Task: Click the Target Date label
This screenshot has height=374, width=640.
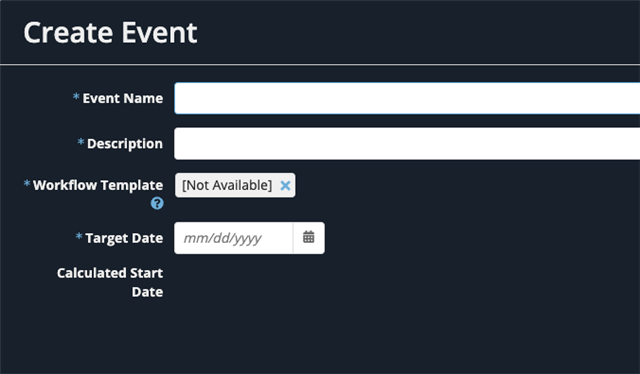Action: click(x=124, y=238)
